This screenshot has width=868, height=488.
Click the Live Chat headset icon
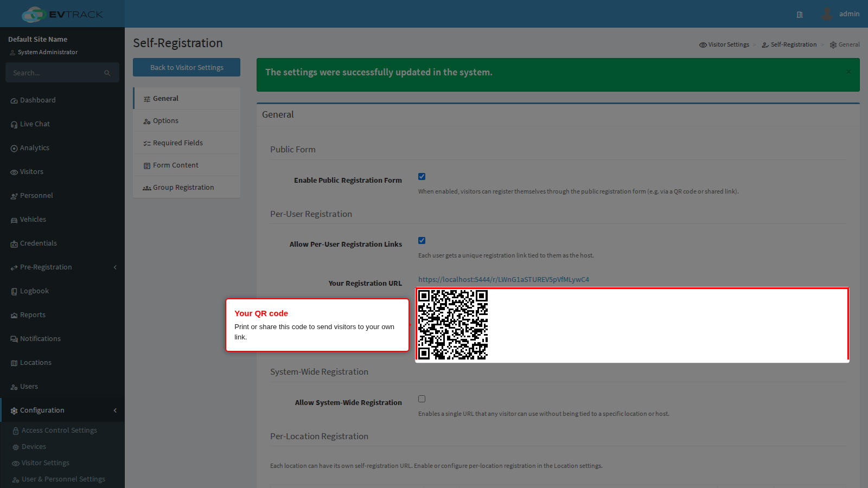click(14, 125)
